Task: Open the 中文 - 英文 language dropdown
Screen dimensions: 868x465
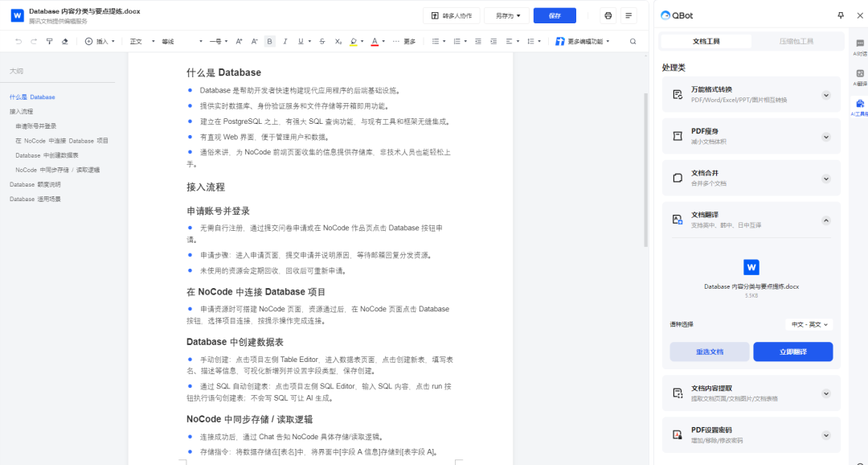Action: (809, 324)
